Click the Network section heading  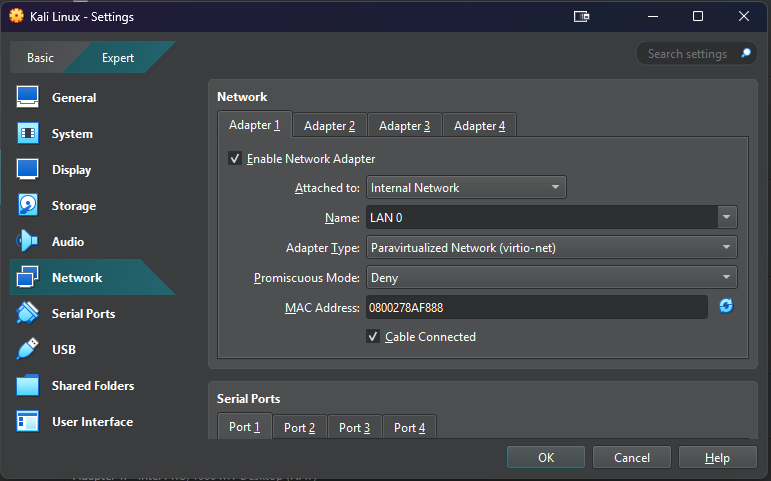(x=242, y=96)
